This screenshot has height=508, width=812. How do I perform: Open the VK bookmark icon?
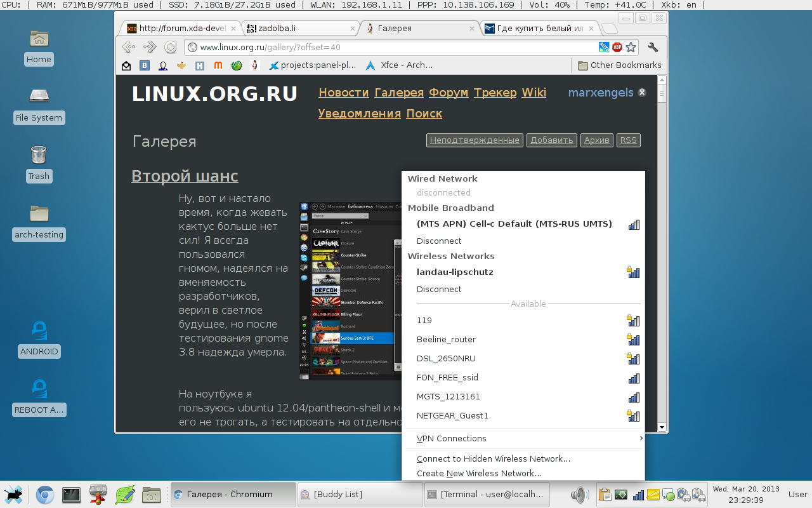click(x=145, y=65)
